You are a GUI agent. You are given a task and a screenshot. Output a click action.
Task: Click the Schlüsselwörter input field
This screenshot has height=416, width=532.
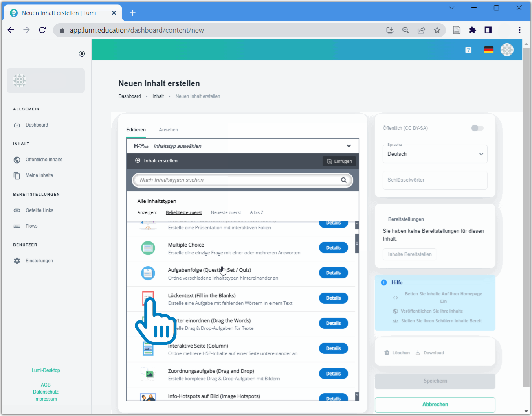click(x=435, y=180)
